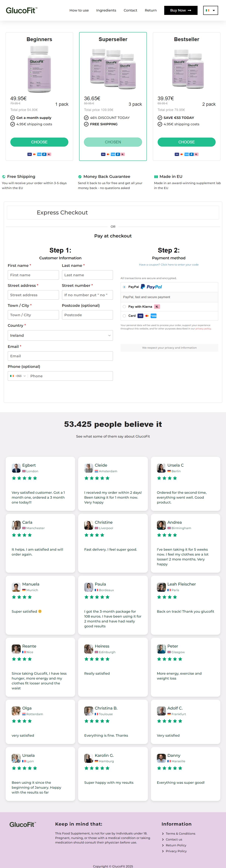Viewport: 226px width, 868px height.
Task: Click the Email input field
Action: [60, 356]
